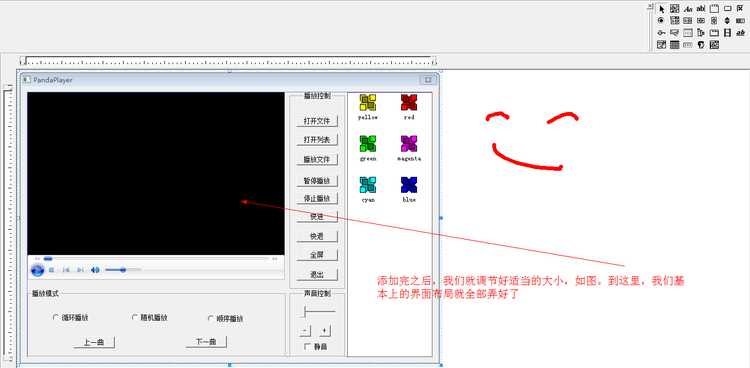Select the green item in list control

[367, 148]
